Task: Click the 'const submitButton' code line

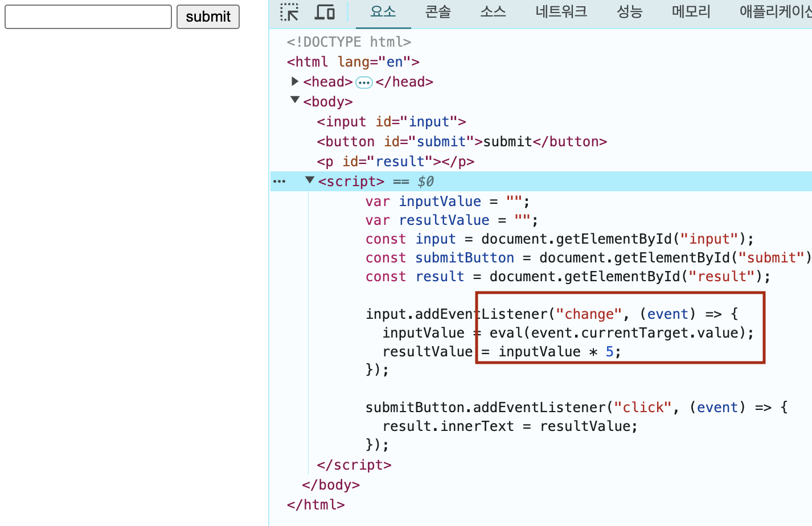Action: coord(588,258)
